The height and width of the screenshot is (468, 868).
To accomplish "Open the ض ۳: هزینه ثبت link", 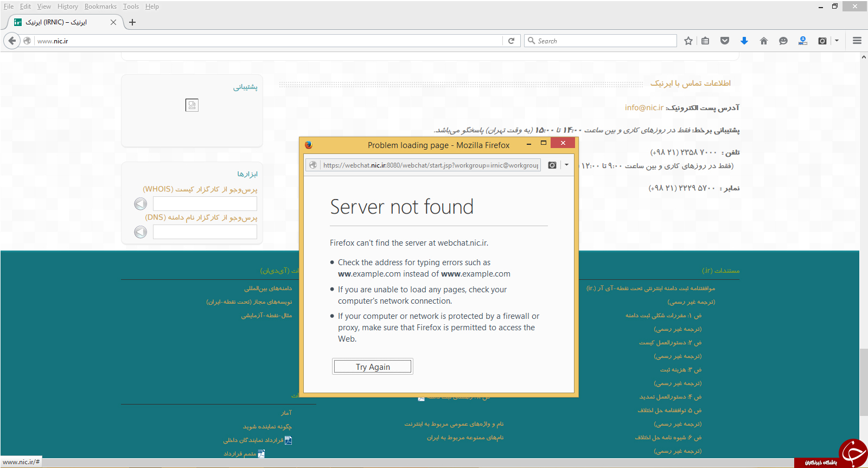I will [681, 370].
